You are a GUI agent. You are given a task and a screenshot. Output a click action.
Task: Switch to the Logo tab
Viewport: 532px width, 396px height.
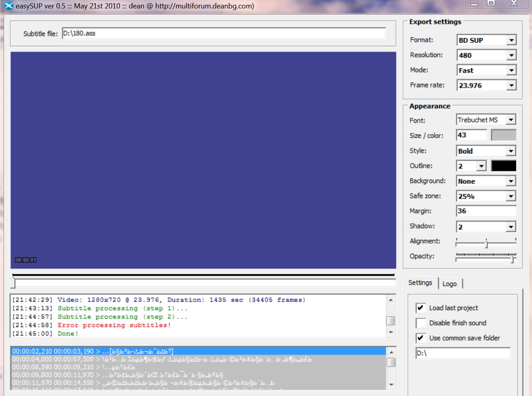tap(450, 284)
